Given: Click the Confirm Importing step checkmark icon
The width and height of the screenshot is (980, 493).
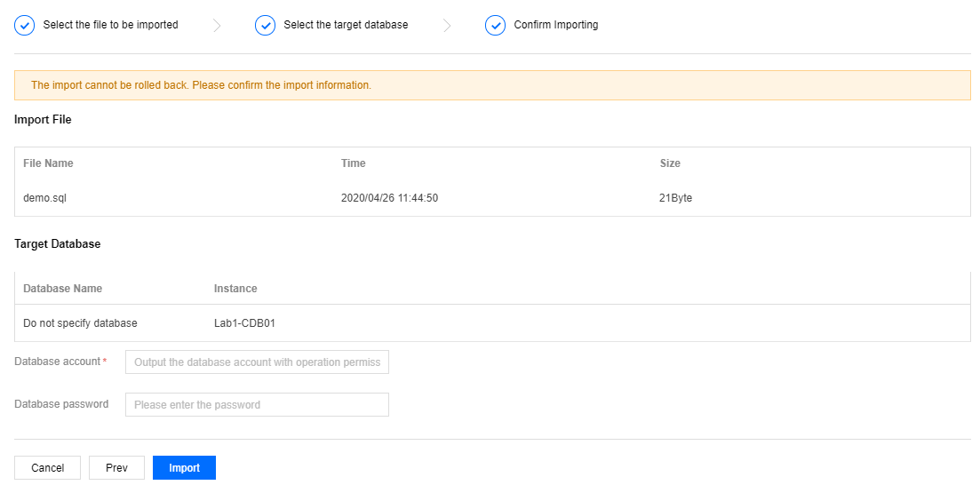Looking at the screenshot, I should 495,26.
